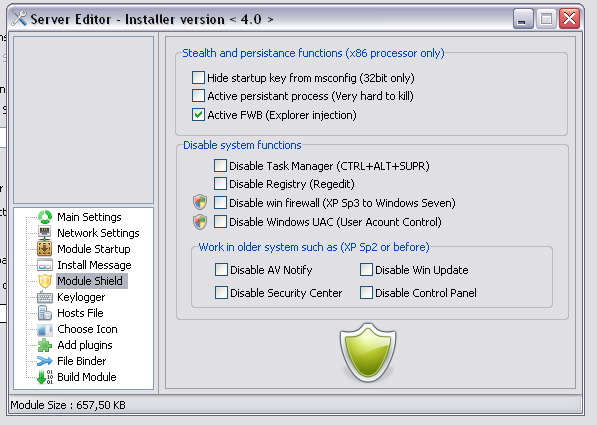Click the UAC shield beside Disable Windows UAC
Viewport: 597px width, 425px height.
pyautogui.click(x=200, y=222)
